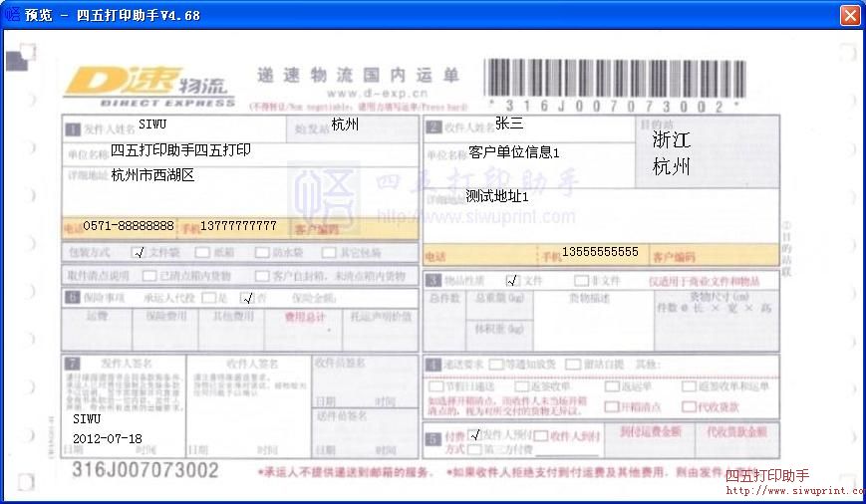
Task: Toggle the insurance 否 checkbox
Action: pyautogui.click(x=247, y=298)
